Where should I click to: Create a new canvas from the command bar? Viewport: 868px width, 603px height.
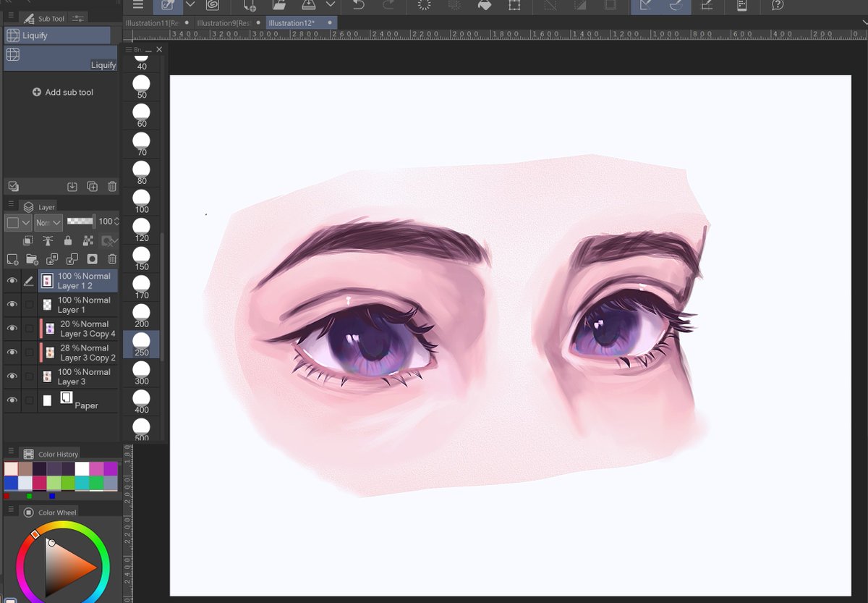(249, 5)
